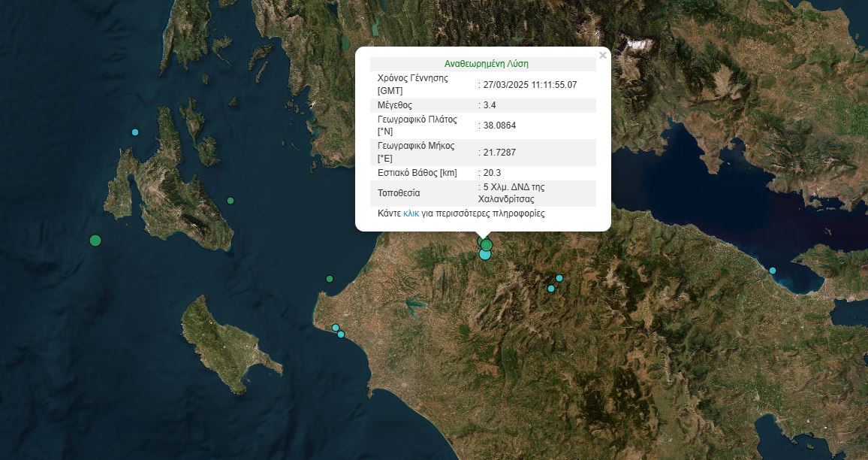The image size is (868, 460).
Task: Click the 'Αναθεωρημένη Λύση' popup header
Action: point(486,64)
